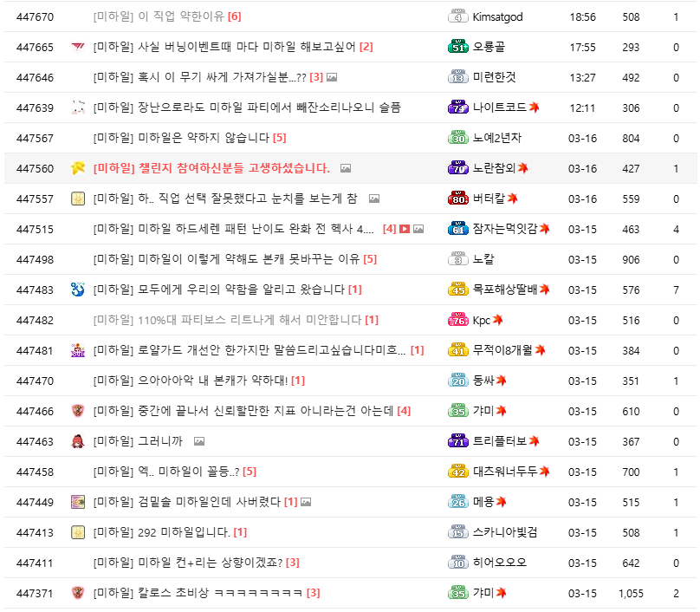Click the red video icon on post 447515
Screen dimensions: 700x612
pyautogui.click(x=405, y=229)
